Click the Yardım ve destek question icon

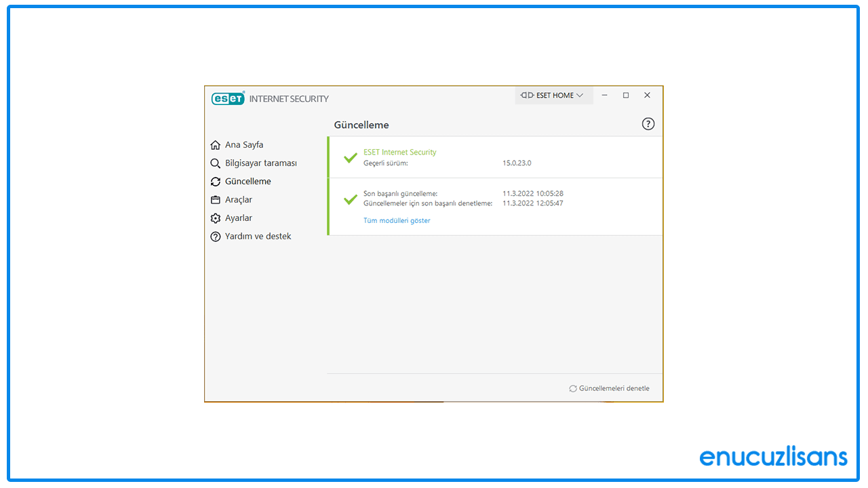tap(215, 236)
